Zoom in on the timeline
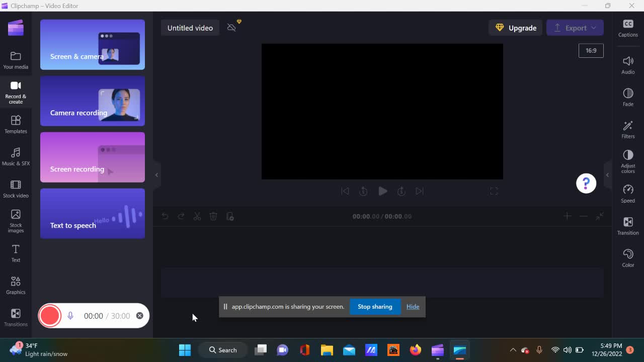644x362 pixels. tap(568, 216)
